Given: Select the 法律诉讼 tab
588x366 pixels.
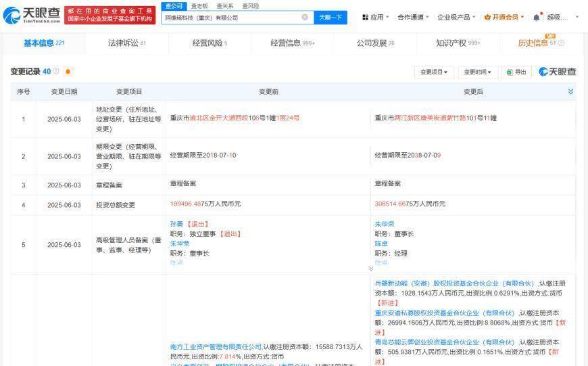Looking at the screenshot, I should tap(127, 43).
